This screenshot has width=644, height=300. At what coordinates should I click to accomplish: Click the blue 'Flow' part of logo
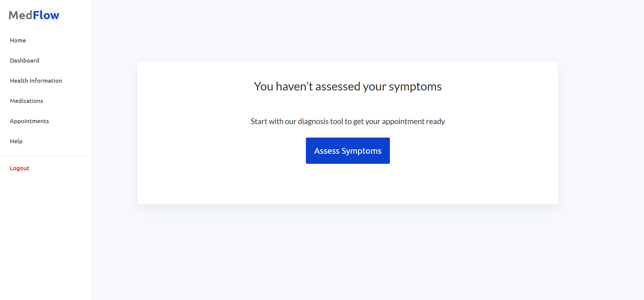click(46, 15)
